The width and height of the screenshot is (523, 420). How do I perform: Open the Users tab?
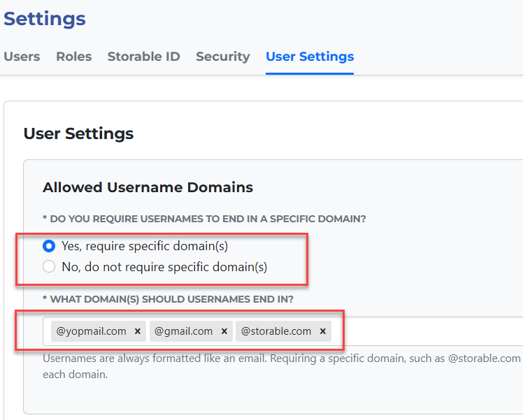[22, 57]
